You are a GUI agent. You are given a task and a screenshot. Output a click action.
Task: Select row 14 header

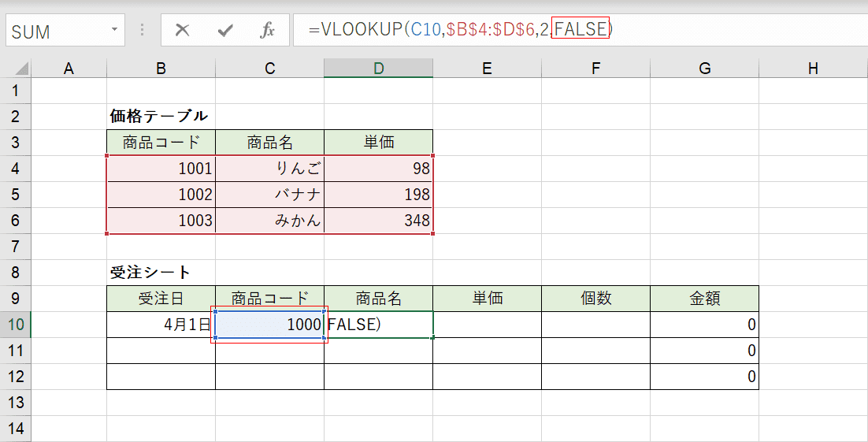tap(16, 429)
